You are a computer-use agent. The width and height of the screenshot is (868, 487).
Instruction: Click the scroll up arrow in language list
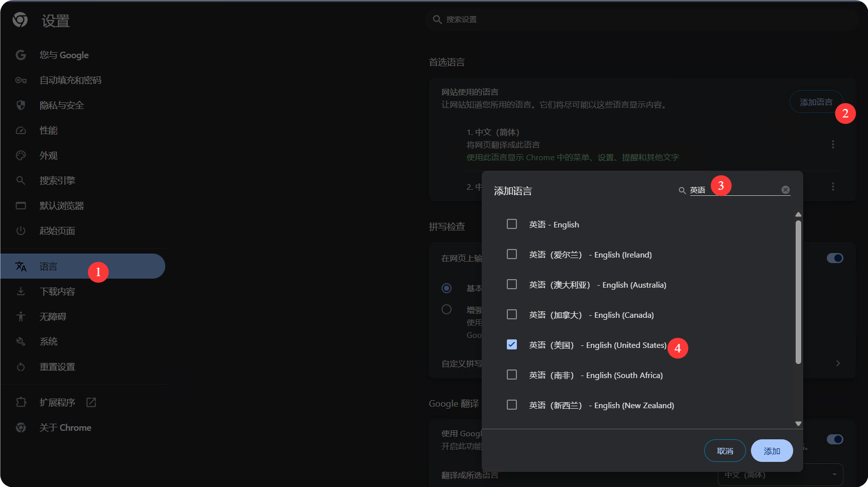[x=798, y=214]
